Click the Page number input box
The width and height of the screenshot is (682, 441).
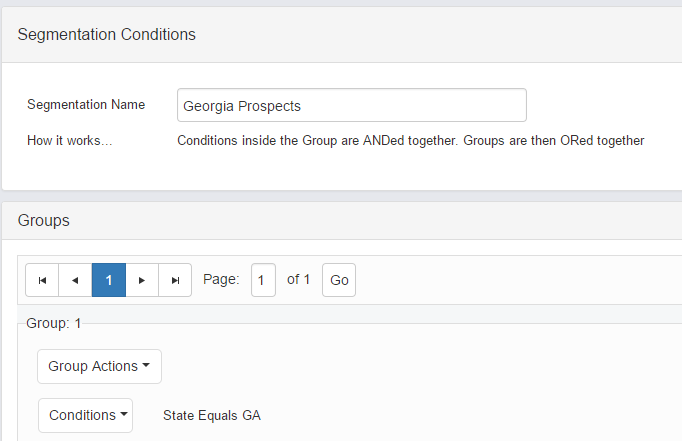(263, 281)
